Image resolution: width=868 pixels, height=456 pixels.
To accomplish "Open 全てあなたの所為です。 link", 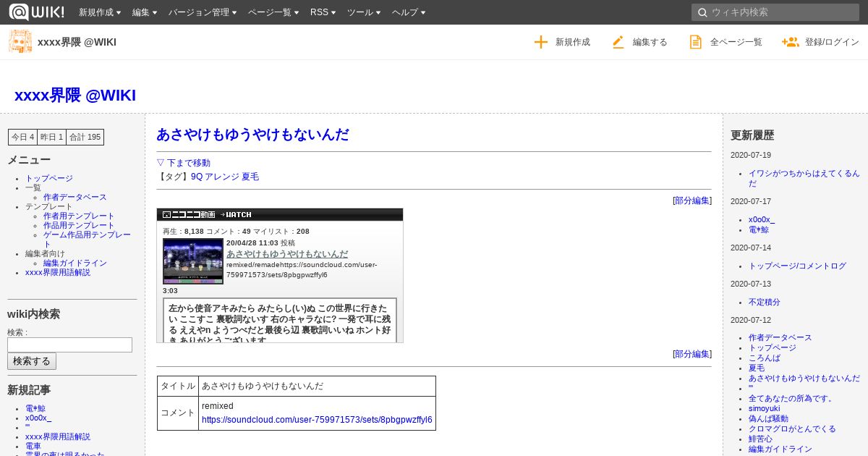I will (x=791, y=398).
